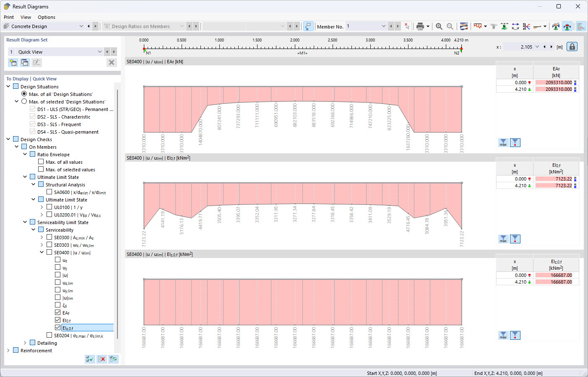Invert checkbox selection using the green arrows icon
The width and height of the screenshot is (588, 377).
[113, 359]
